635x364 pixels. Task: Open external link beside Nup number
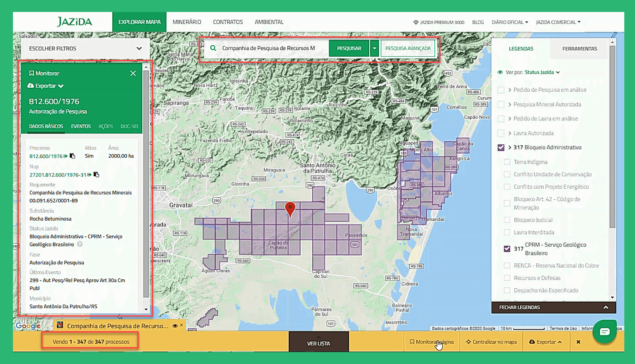[89, 175]
